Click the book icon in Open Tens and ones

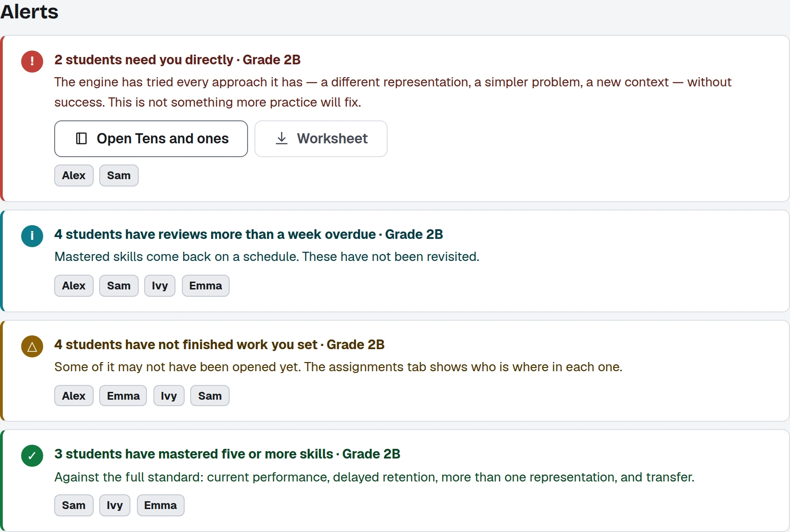[x=81, y=139]
